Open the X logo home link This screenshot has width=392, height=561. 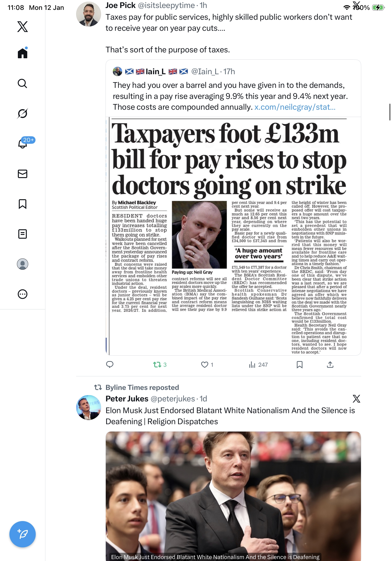coord(23,27)
